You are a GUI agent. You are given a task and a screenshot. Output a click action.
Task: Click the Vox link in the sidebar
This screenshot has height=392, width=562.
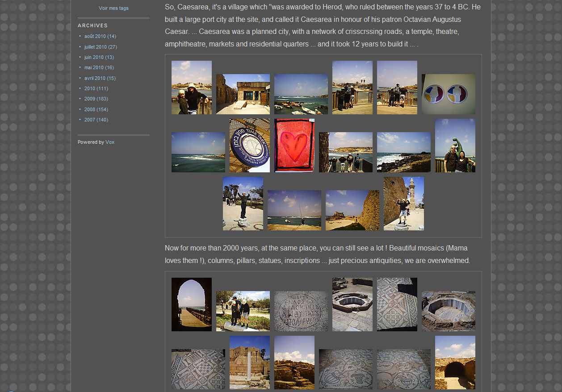(110, 142)
